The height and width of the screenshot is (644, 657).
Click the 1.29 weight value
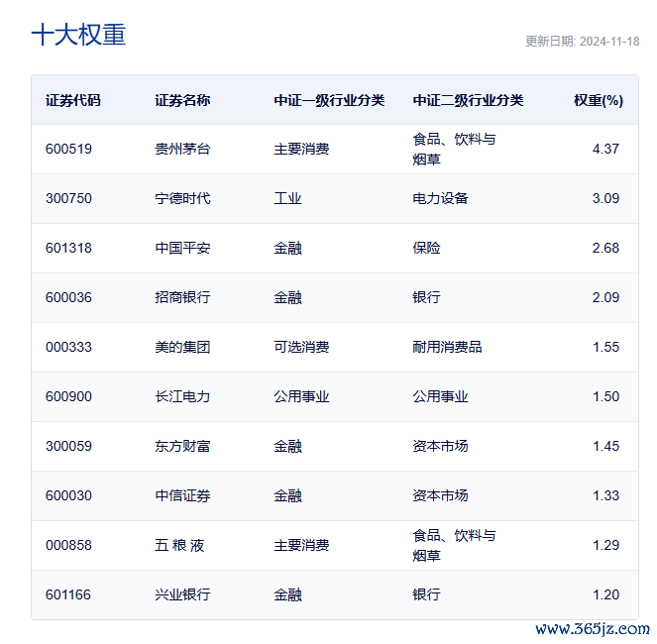(x=605, y=545)
